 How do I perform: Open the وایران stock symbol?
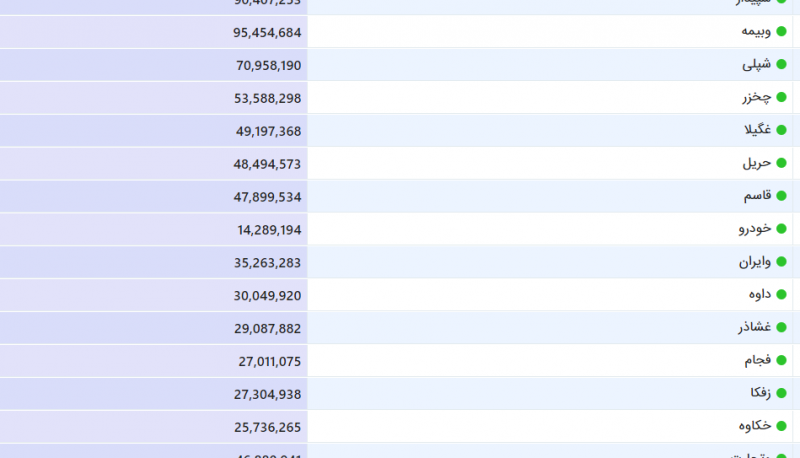pos(754,262)
